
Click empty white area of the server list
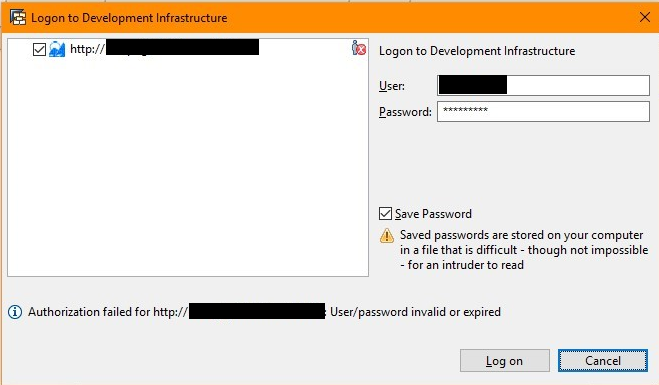pos(188,168)
